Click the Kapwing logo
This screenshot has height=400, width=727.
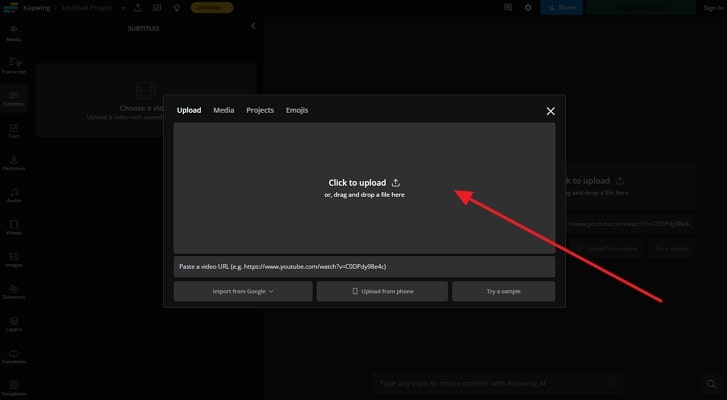pos(10,8)
